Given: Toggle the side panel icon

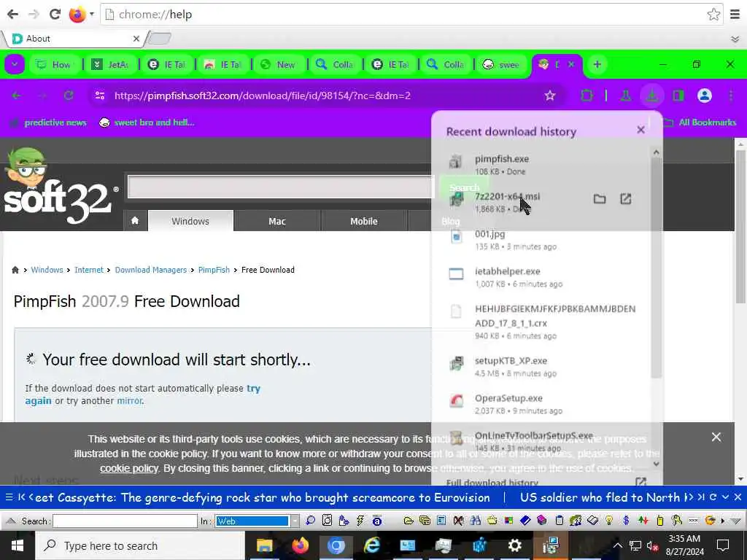Looking at the screenshot, I should (x=678, y=96).
